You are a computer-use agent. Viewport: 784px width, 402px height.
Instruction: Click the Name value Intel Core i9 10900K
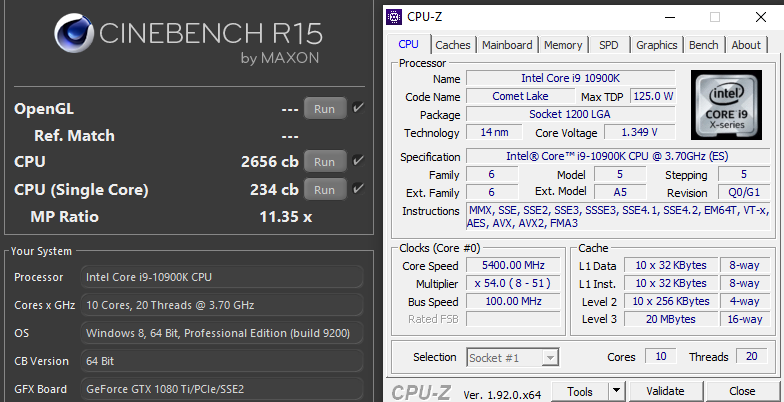click(570, 78)
